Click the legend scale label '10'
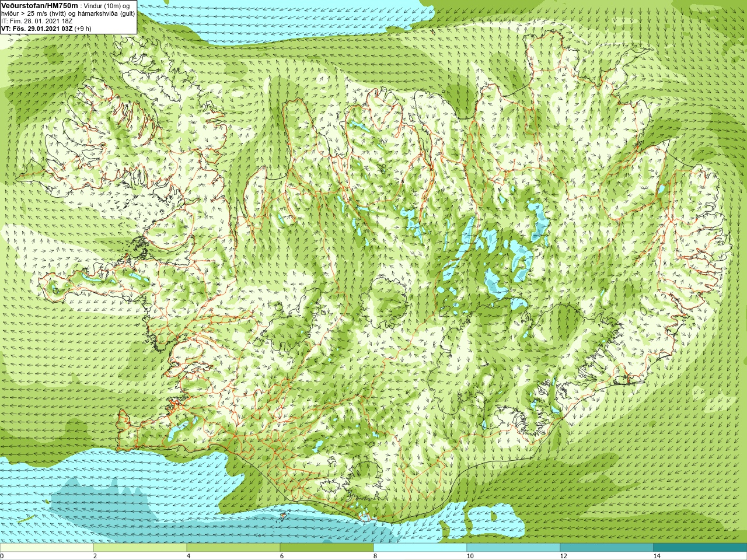The image size is (747, 560). pos(470,556)
